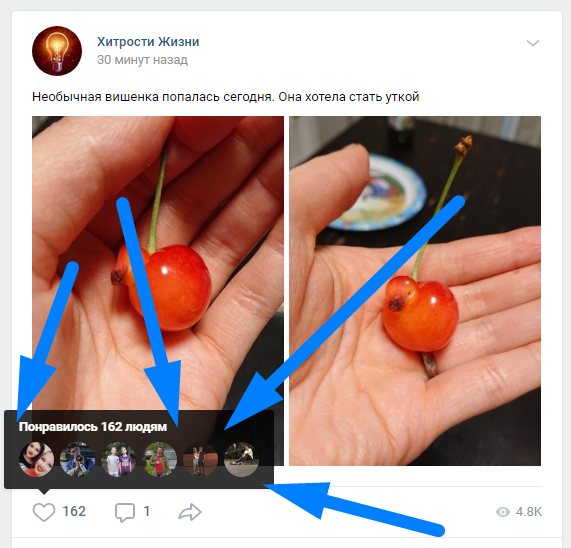Open liker avatar of man holding camera
This screenshot has width=571, height=548.
[78, 459]
